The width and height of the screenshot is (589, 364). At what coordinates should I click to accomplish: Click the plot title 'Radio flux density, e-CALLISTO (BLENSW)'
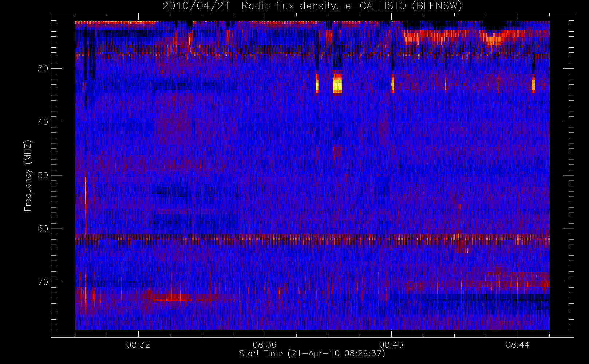click(352, 6)
